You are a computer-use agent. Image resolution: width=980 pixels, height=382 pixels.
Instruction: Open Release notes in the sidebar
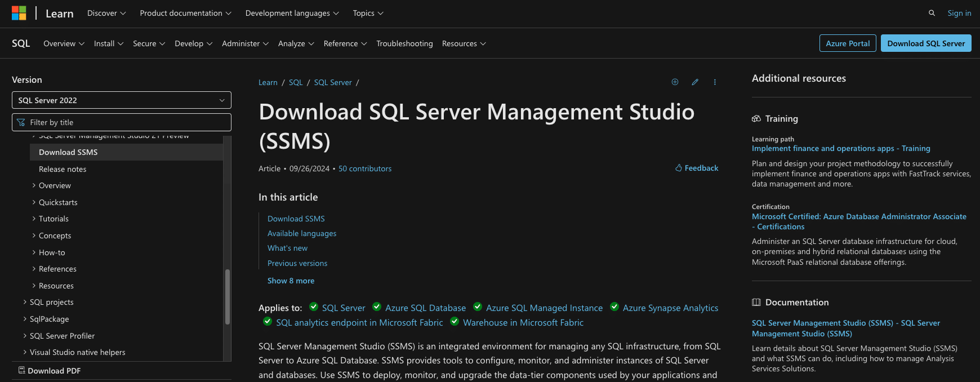(x=63, y=169)
